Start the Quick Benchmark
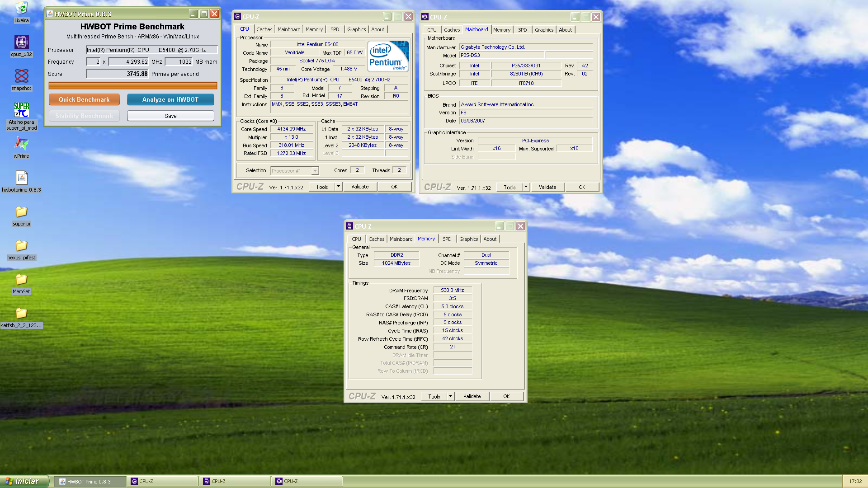Image resolution: width=868 pixels, height=488 pixels. click(84, 99)
